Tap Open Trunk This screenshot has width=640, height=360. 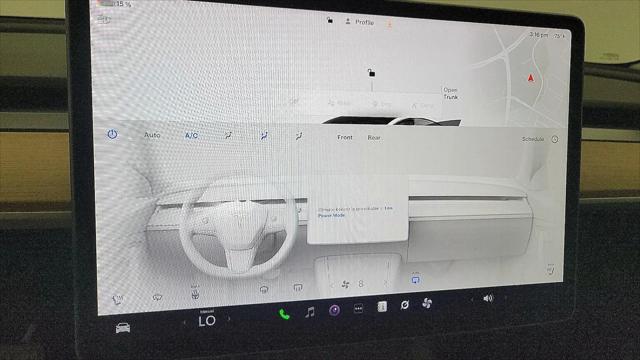pyautogui.click(x=451, y=93)
